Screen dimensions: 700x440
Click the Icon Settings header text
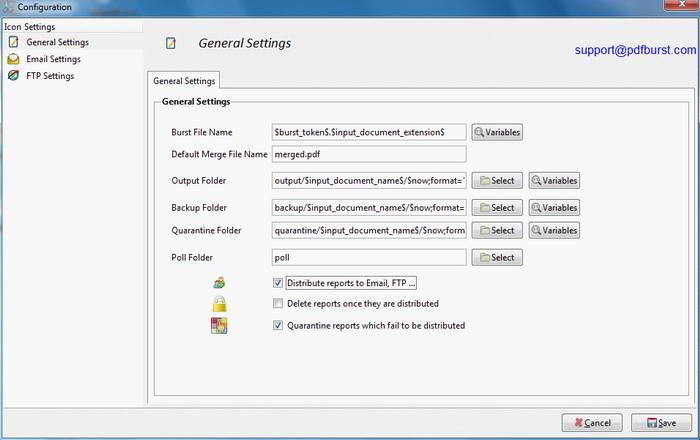(29, 27)
